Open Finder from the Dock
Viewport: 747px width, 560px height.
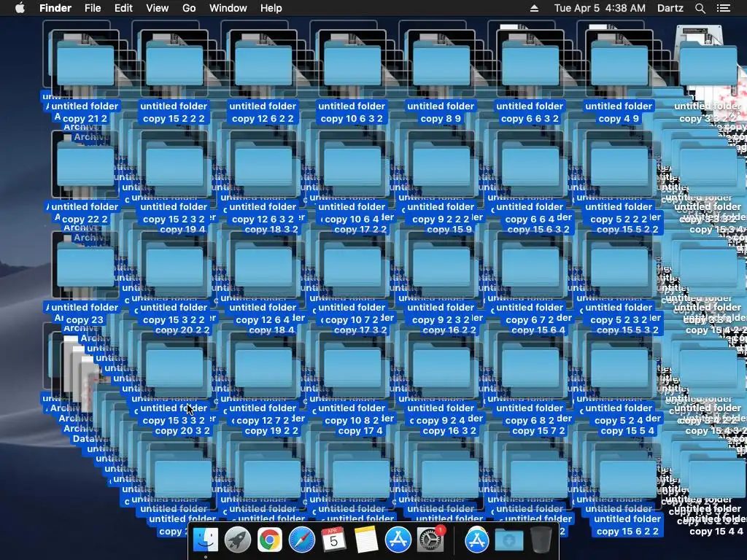205,540
